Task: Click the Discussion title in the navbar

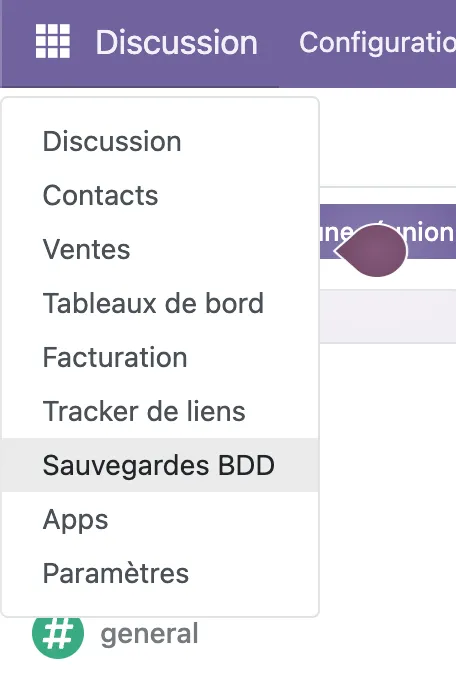Action: pos(176,43)
